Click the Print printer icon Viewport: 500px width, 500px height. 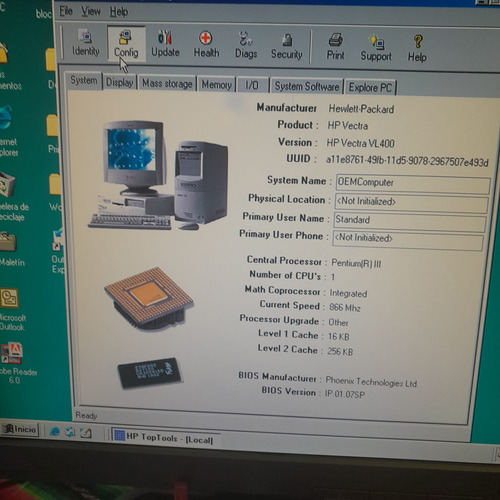tap(335, 47)
